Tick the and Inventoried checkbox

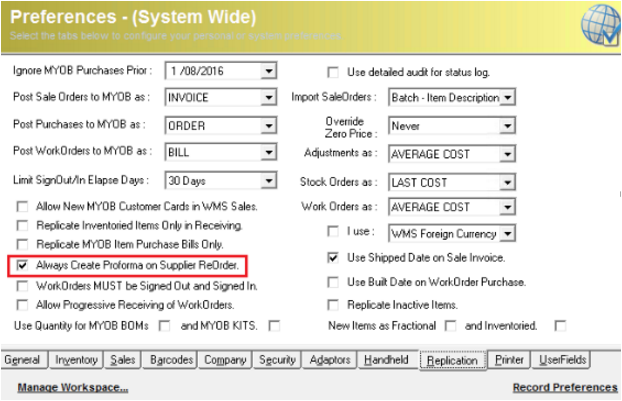(560, 326)
